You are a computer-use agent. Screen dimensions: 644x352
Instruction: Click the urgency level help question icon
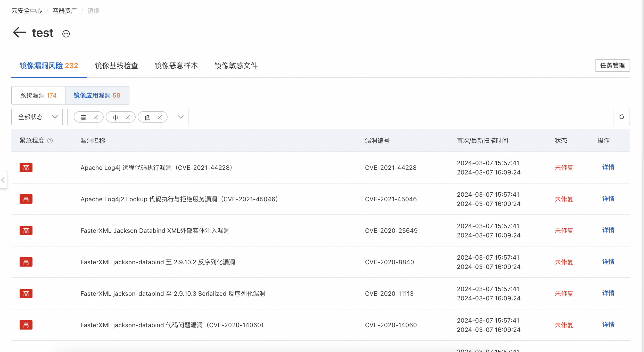(50, 141)
